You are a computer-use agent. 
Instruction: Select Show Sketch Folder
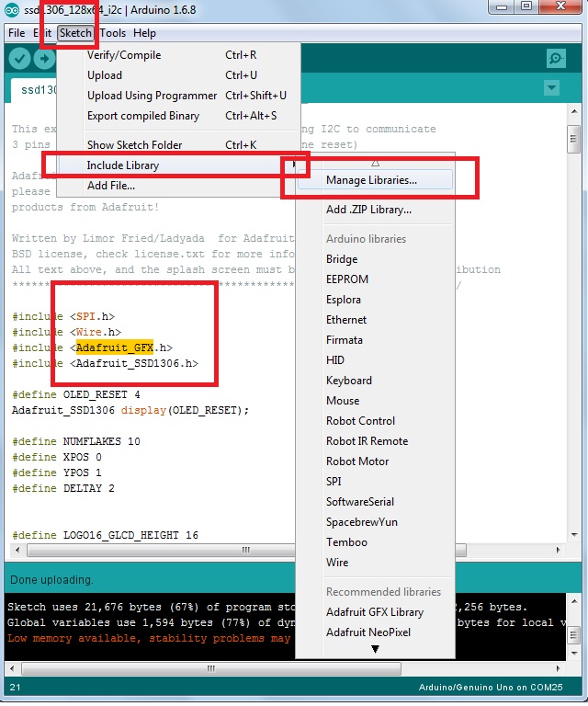tap(179, 145)
